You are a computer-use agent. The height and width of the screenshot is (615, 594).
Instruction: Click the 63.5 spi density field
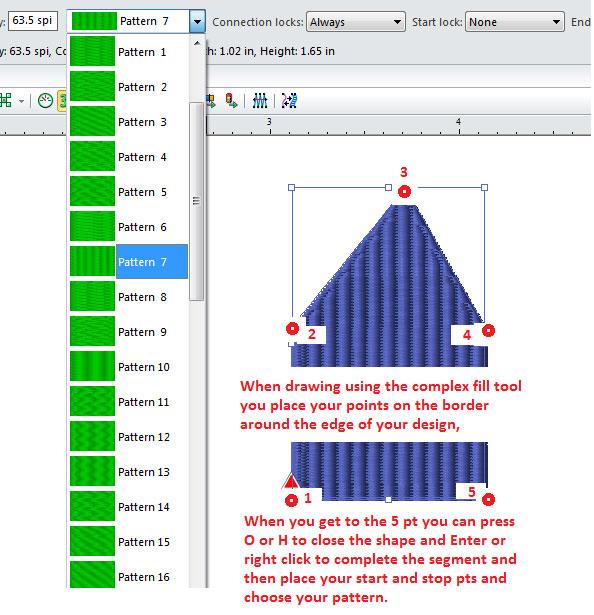click(x=33, y=21)
